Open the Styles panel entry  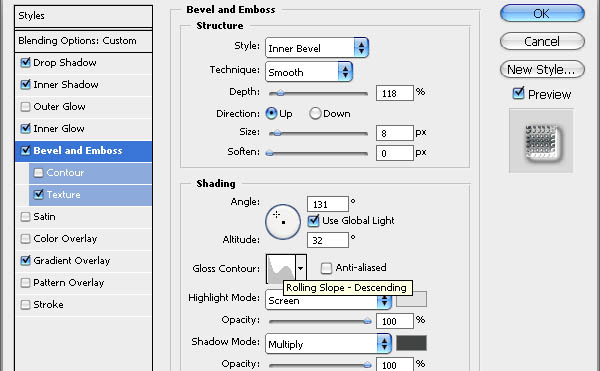point(83,16)
